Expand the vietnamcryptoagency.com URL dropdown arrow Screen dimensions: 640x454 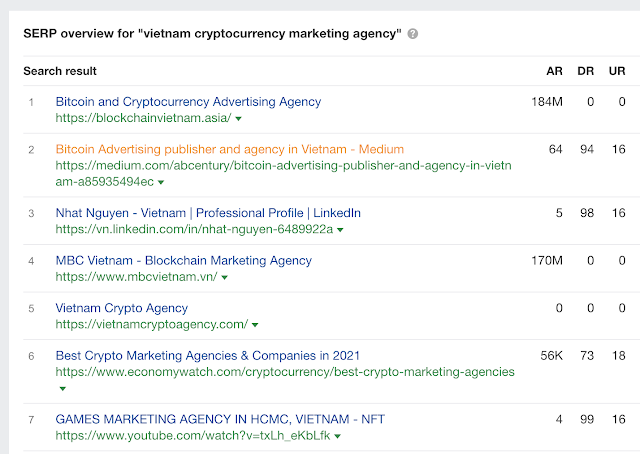pyautogui.click(x=255, y=325)
